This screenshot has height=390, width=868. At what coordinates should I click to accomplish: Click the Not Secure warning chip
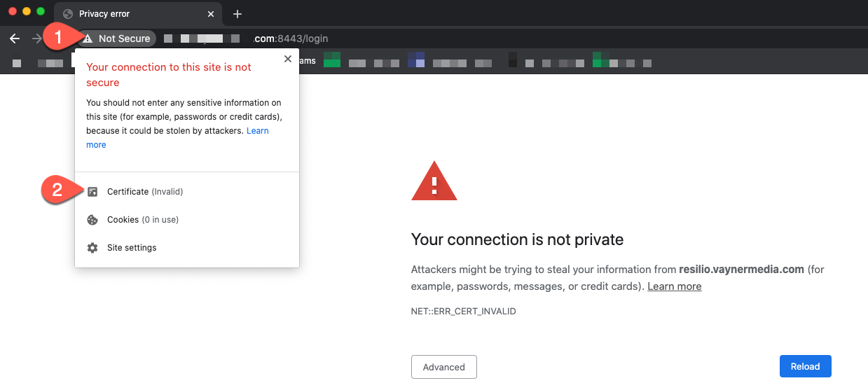tap(118, 39)
